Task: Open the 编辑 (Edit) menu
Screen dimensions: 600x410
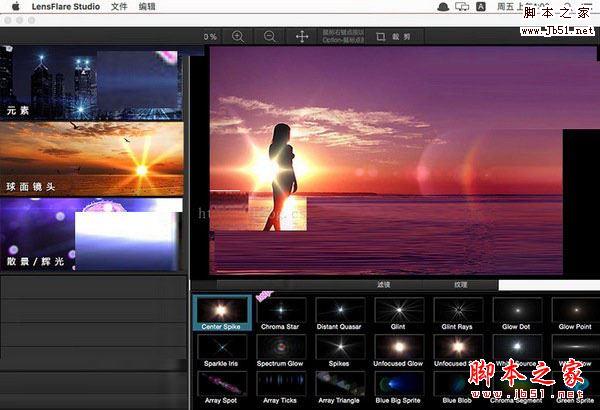Action: pyautogui.click(x=147, y=6)
